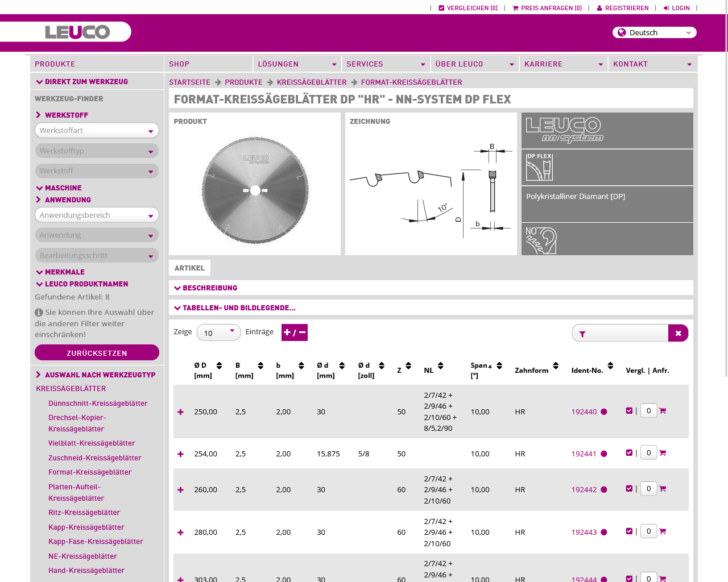Image resolution: width=728 pixels, height=582 pixels.
Task: Expand row details for 254,00 diameter blade
Action: 180,454
